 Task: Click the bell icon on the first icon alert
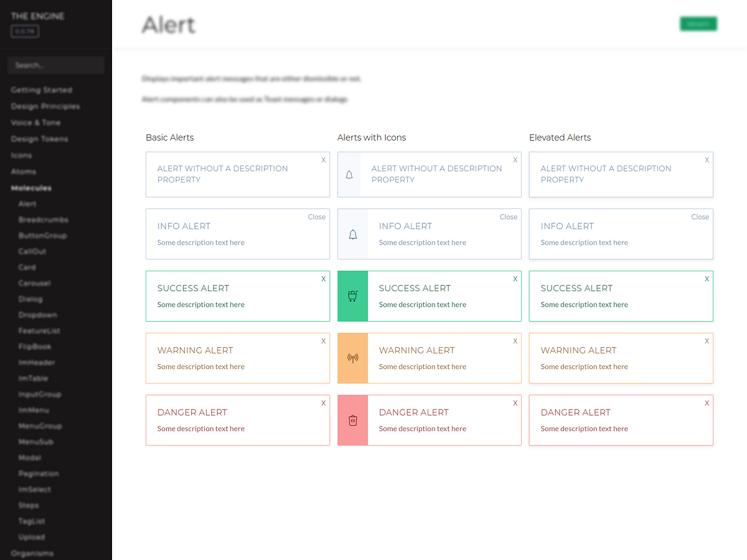point(349,174)
